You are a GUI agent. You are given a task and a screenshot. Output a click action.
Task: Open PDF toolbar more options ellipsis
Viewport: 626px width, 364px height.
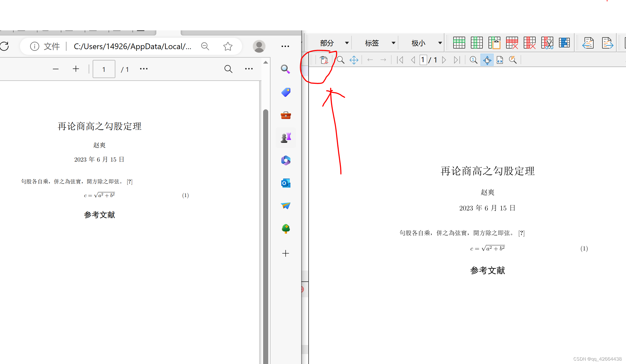[249, 69]
